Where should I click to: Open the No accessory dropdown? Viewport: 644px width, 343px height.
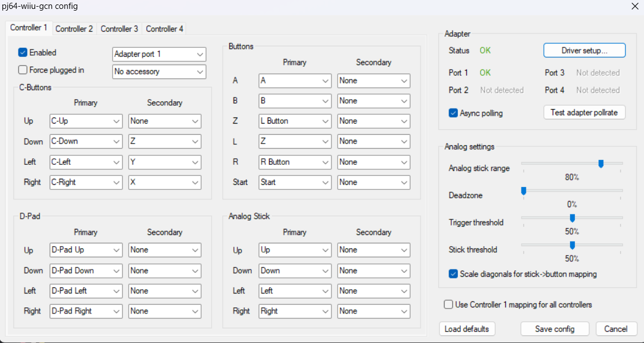click(159, 71)
